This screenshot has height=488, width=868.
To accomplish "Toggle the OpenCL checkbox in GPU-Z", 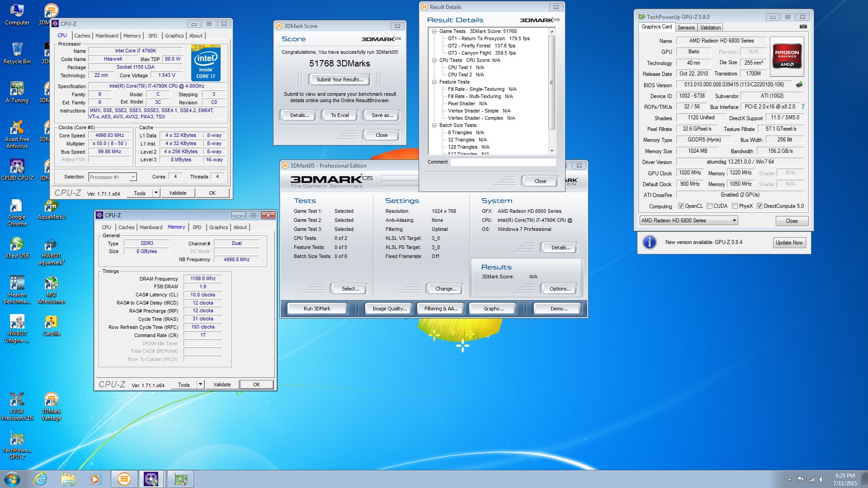I will 681,206.
